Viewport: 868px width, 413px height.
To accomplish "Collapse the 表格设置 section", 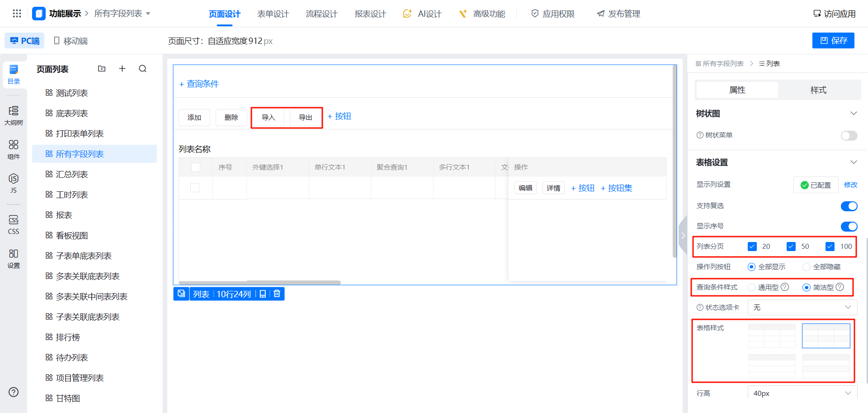I will pyautogui.click(x=853, y=162).
